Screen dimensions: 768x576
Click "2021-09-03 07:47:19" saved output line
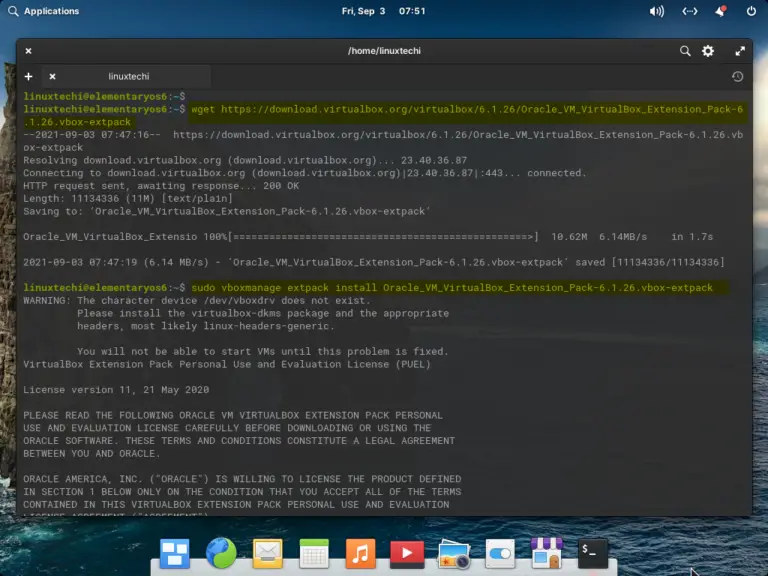point(374,263)
